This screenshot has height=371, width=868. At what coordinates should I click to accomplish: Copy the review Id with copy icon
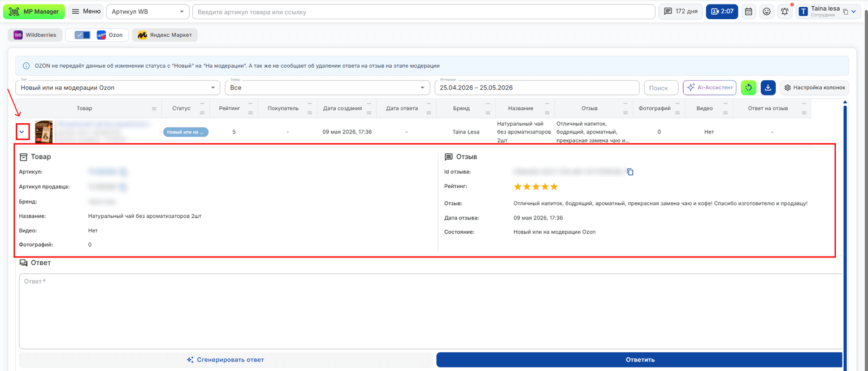tap(630, 172)
